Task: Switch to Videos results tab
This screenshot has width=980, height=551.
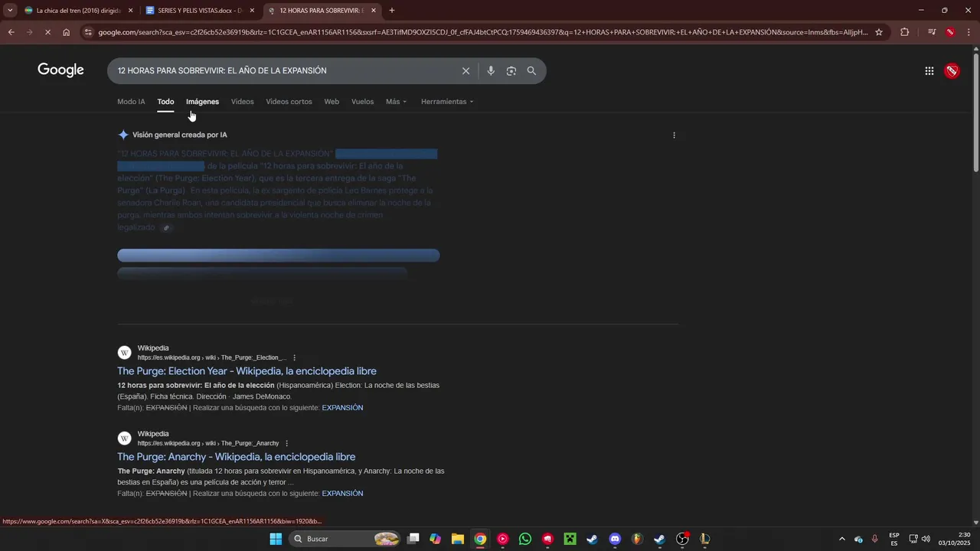Action: [242, 102]
